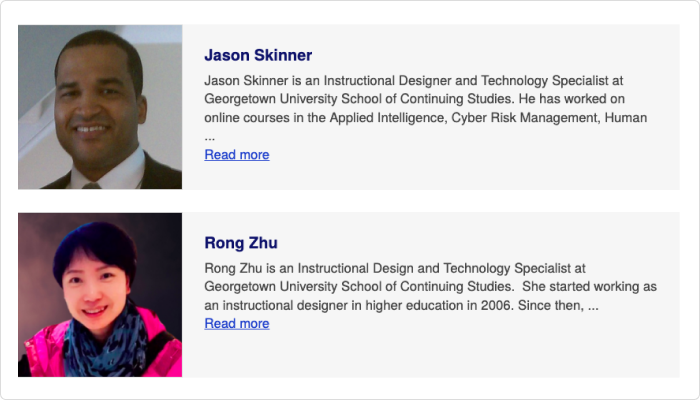Click the Jason Skinner name heading
Viewport: 700px width, 400px height.
coord(258,55)
